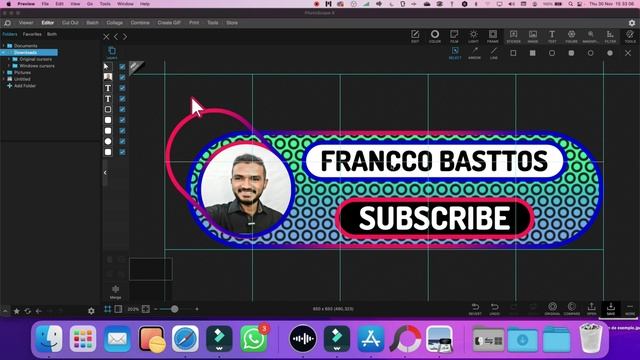This screenshot has height=360, width=640.
Task: Expand the Windows cursors folder
Action: tap(9, 66)
